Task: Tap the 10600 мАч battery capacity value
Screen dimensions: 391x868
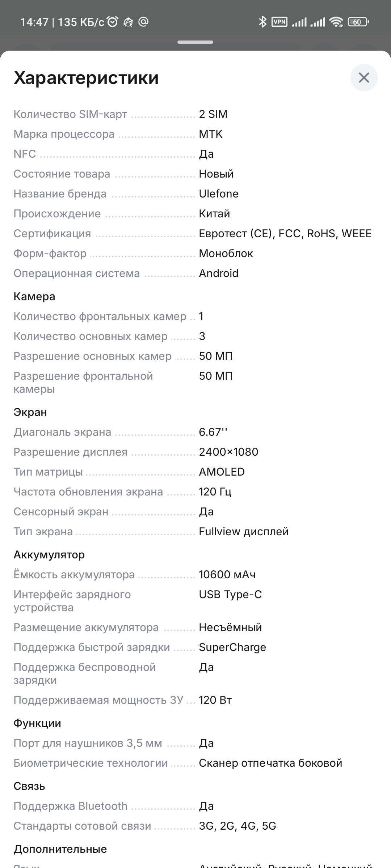Action: pyautogui.click(x=227, y=574)
